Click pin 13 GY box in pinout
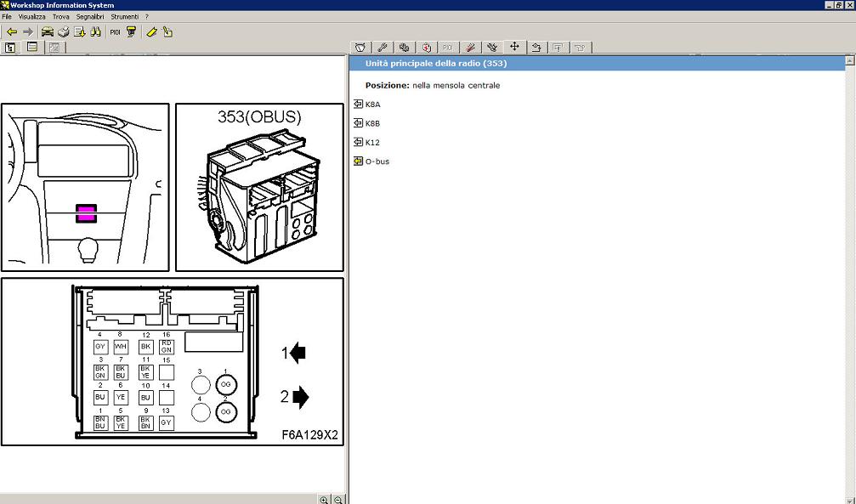Image resolution: width=856 pixels, height=504 pixels. (x=167, y=422)
